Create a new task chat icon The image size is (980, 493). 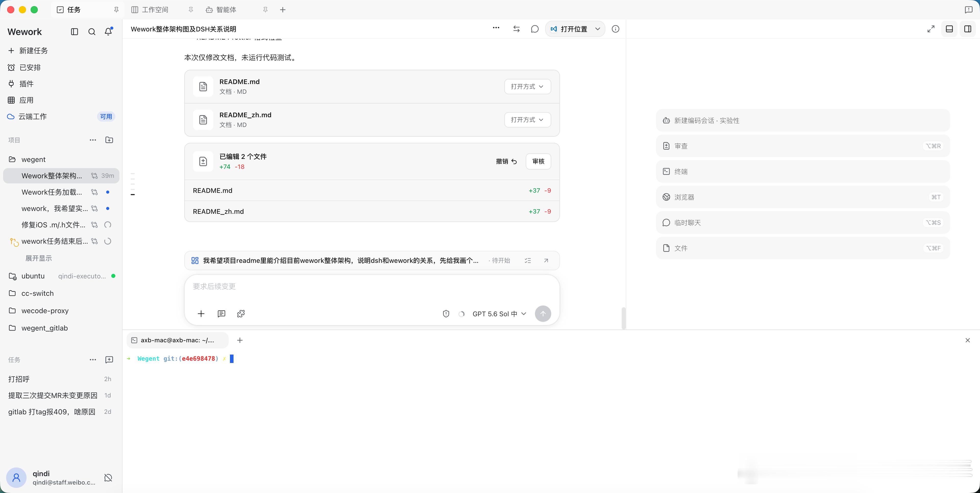click(109, 360)
